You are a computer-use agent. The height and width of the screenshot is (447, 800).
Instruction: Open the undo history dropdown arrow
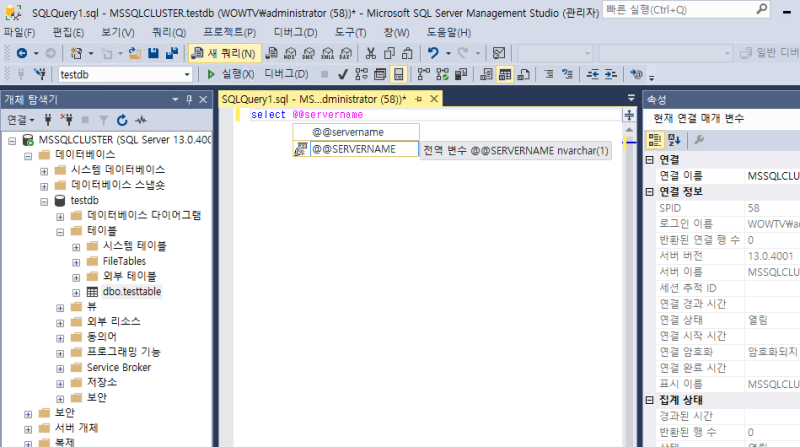448,53
